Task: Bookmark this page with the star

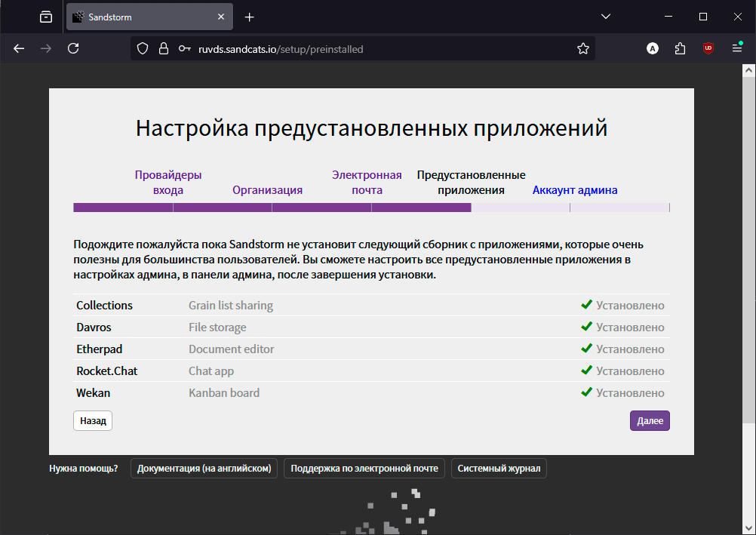Action: 583,49
